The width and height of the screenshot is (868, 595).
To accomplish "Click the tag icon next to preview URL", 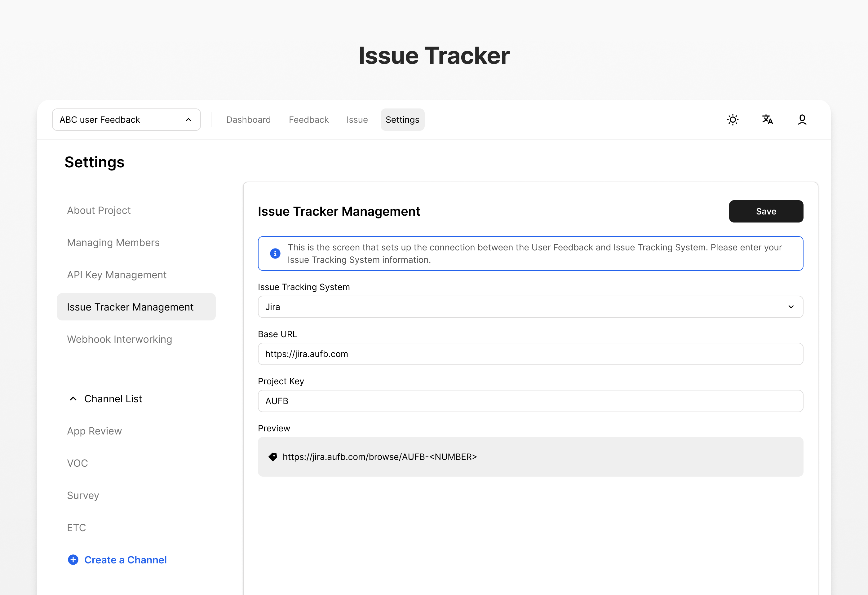I will coord(272,456).
